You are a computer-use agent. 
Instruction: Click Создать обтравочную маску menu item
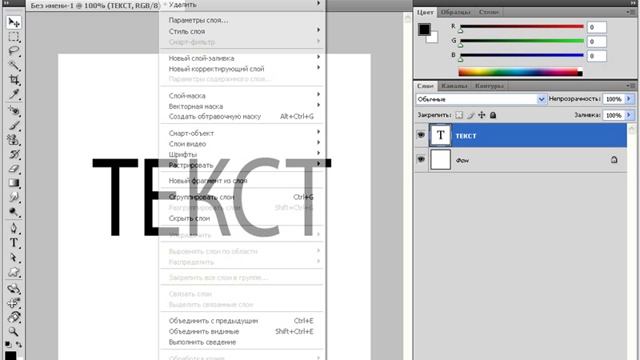pos(244,116)
